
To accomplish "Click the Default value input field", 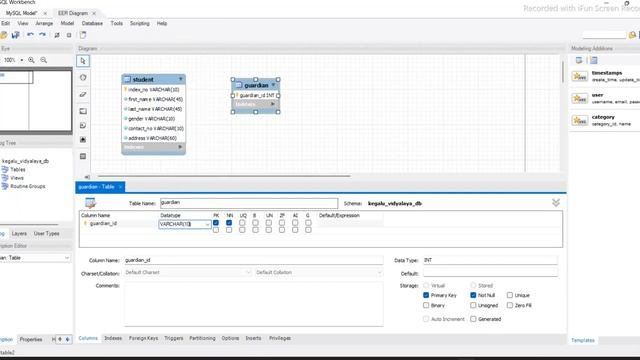I will 490,273.
